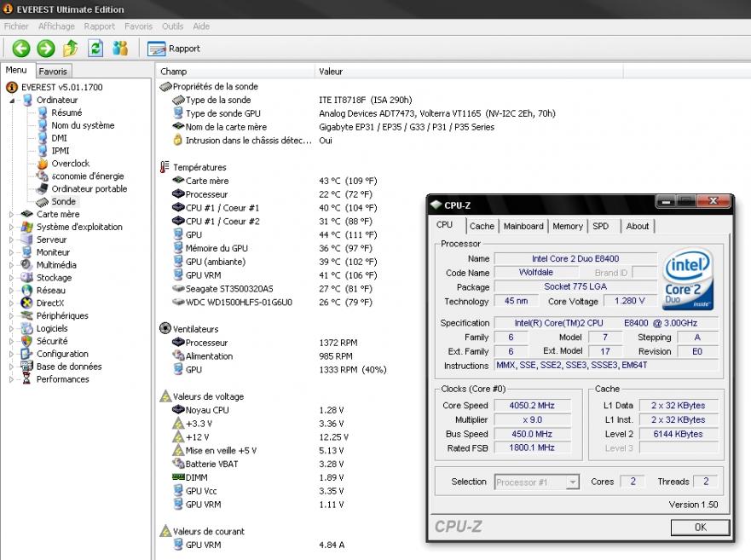Image resolution: width=751 pixels, height=560 pixels.
Task: Click the users icon in the toolbar
Action: point(120,49)
